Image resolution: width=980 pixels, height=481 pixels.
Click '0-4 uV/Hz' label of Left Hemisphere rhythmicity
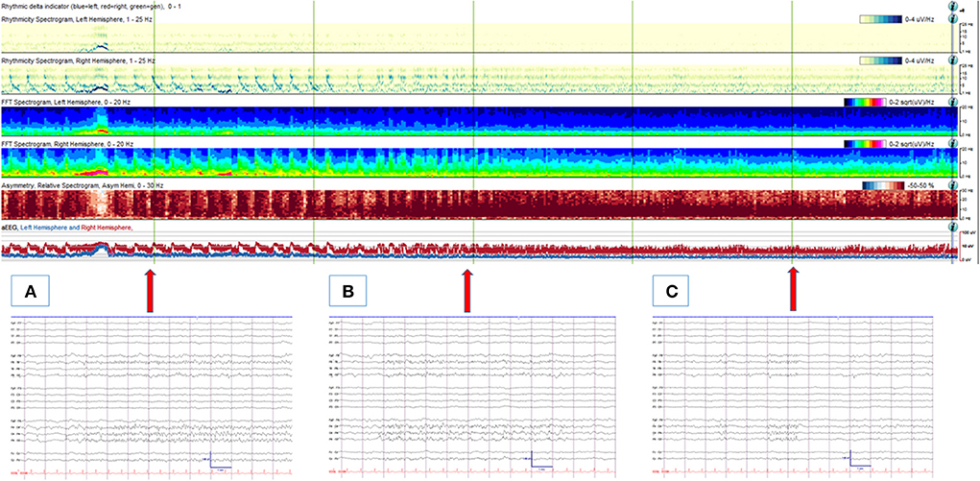[x=920, y=19]
